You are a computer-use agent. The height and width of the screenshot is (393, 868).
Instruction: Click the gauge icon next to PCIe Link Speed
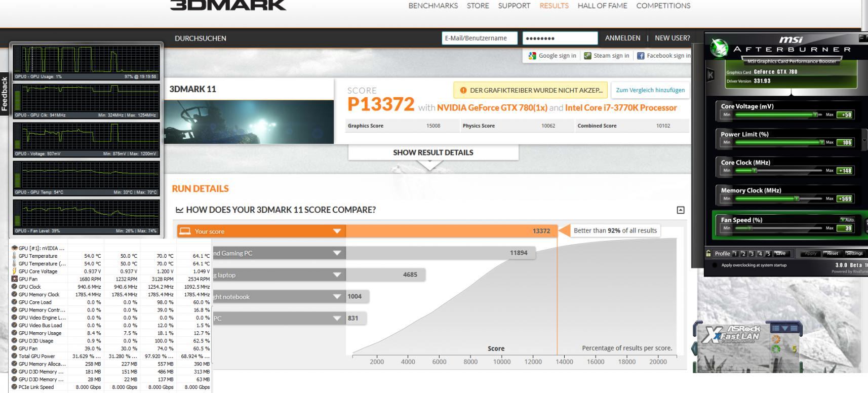click(14, 387)
